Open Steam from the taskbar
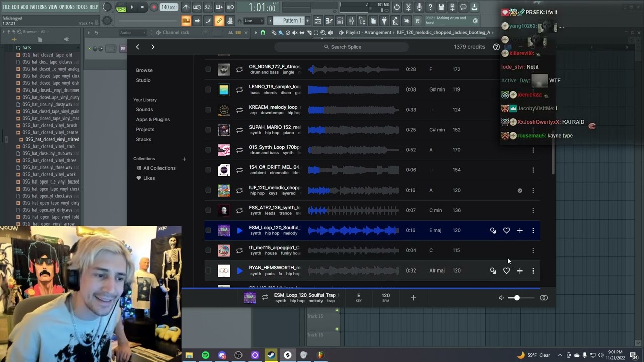This screenshot has height=362, width=644. point(271,355)
